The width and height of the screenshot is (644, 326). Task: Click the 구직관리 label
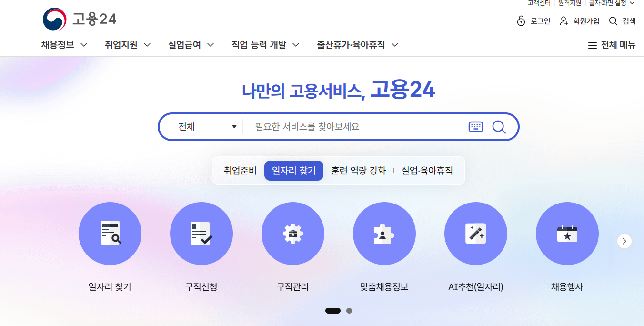(293, 287)
